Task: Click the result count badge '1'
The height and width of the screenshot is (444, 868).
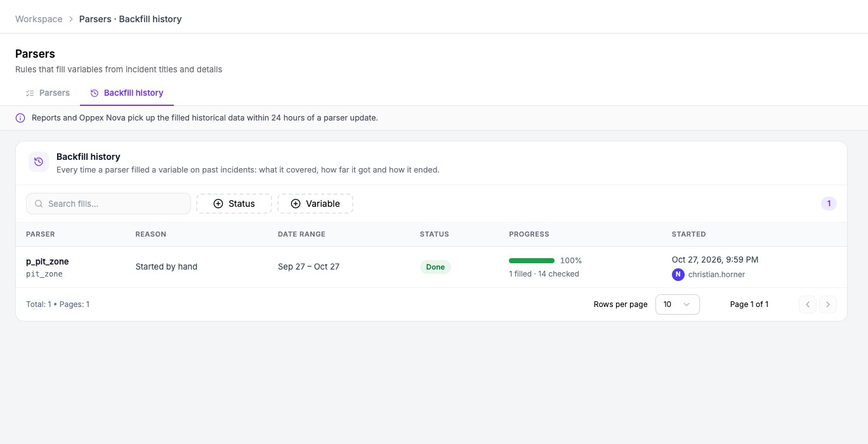Action: coord(829,204)
